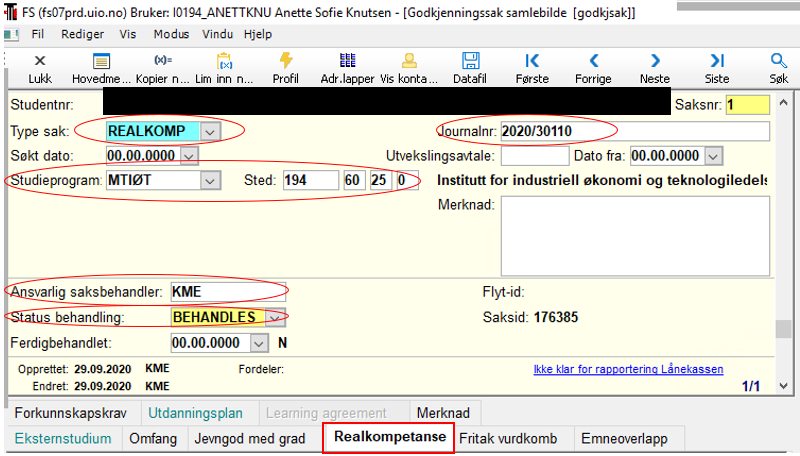
Task: Open the Søkt dato date dropdown
Action: [189, 156]
